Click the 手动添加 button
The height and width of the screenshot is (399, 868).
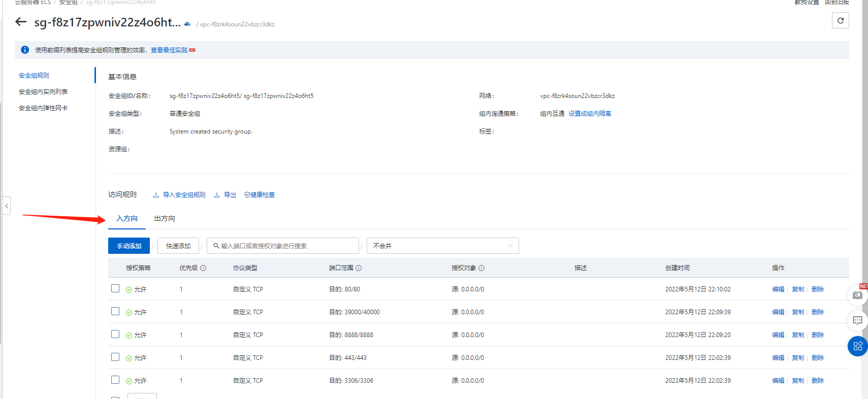[129, 246]
